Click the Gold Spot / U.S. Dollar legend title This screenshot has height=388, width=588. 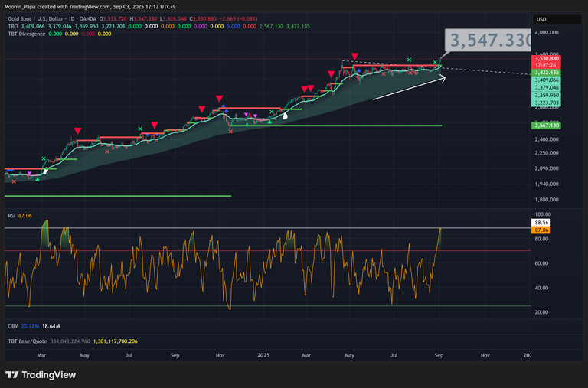pos(52,18)
